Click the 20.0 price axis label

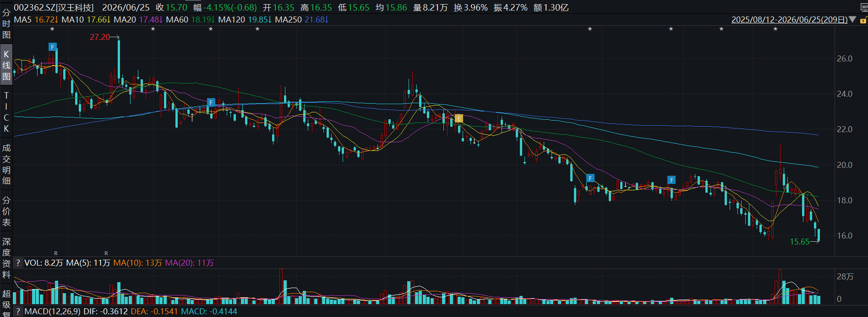(x=845, y=165)
